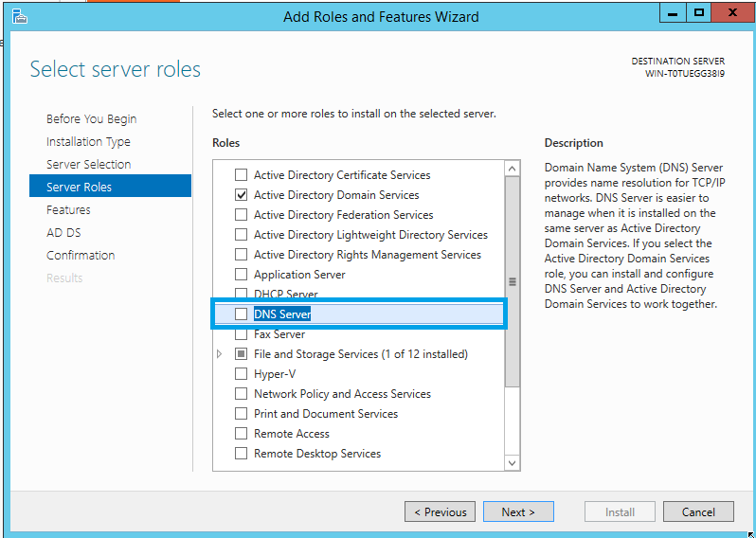
Task: Check Active Directory Rights Management Services box
Action: (x=241, y=255)
